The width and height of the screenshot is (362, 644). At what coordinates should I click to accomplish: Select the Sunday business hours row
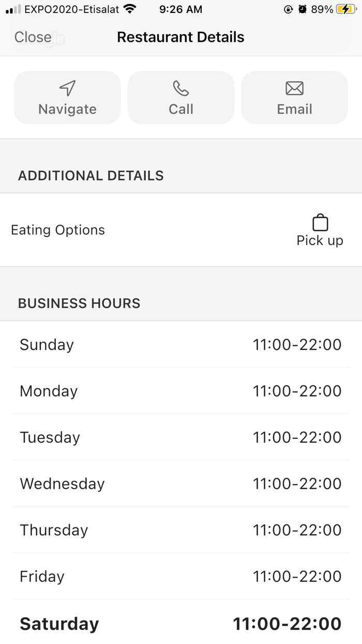tap(181, 345)
